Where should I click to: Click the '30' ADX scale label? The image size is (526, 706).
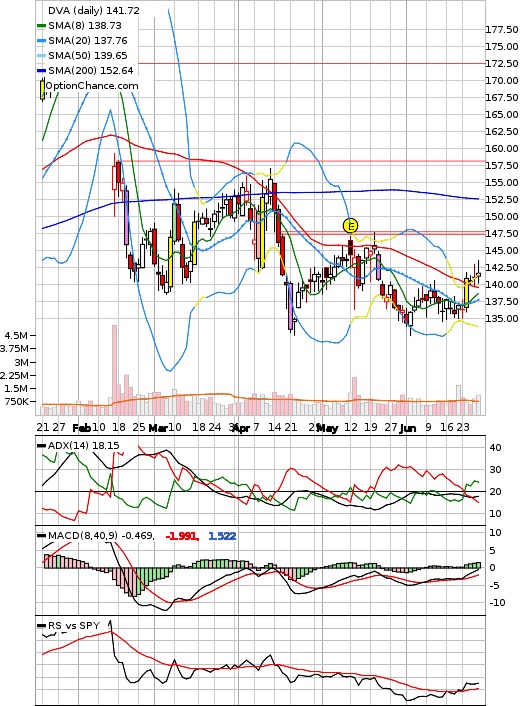(x=495, y=470)
